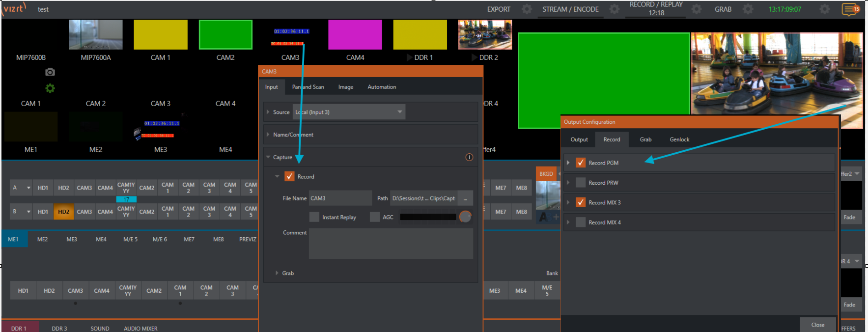The width and height of the screenshot is (868, 332).
Task: Expand the Grab section in CAM3 panel
Action: tap(277, 273)
